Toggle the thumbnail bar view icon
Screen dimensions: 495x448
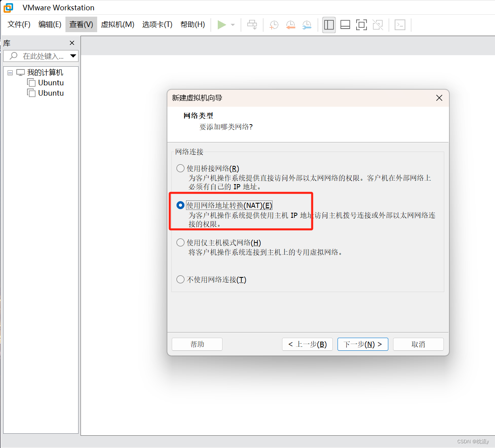345,25
